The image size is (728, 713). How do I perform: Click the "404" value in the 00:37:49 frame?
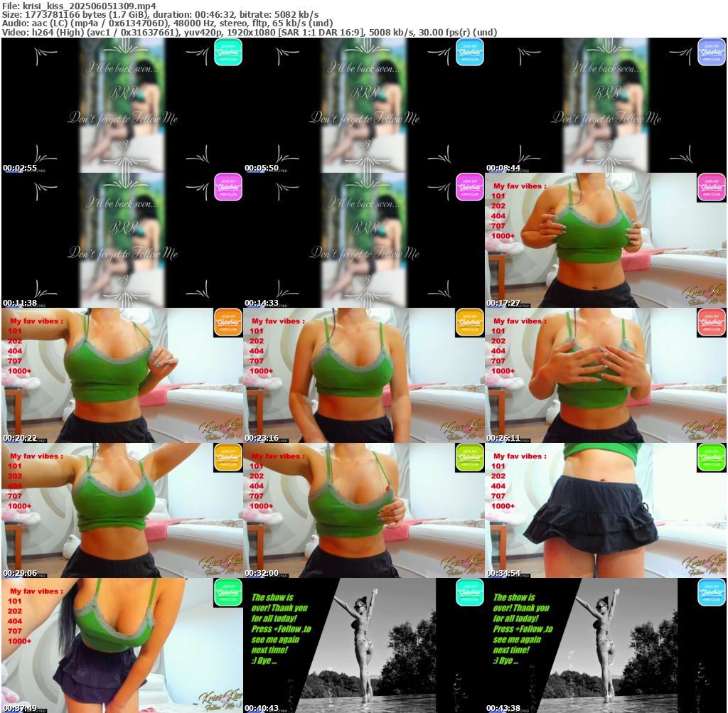[x=14, y=621]
